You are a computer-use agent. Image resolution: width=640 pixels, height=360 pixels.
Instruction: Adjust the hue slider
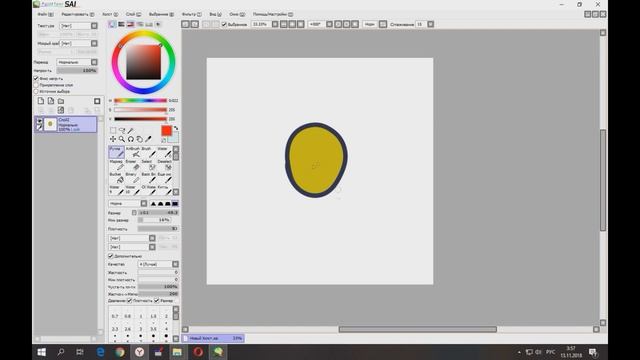point(140,100)
